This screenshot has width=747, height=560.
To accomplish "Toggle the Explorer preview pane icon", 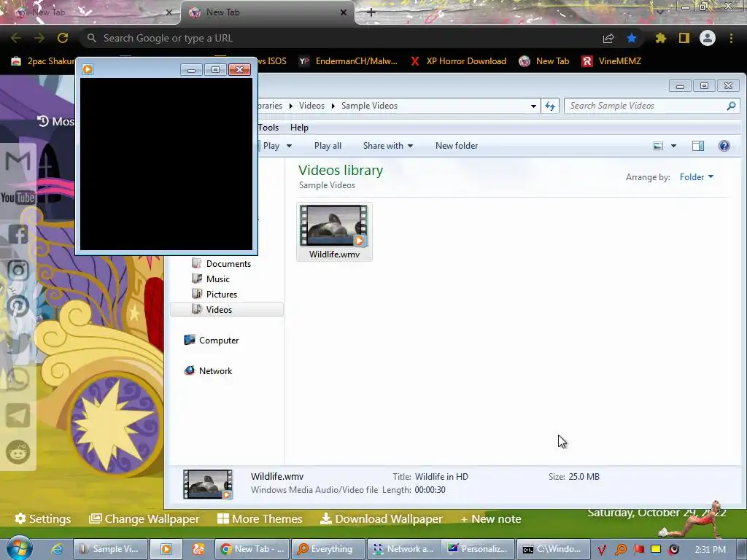I will click(698, 146).
